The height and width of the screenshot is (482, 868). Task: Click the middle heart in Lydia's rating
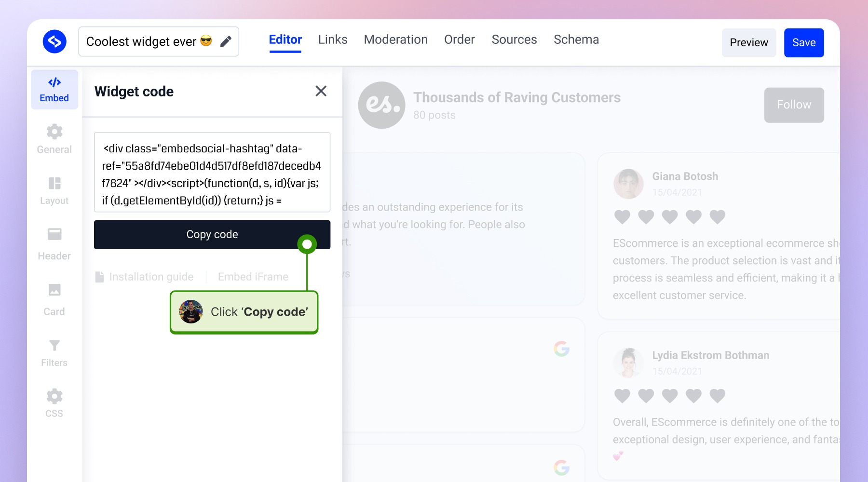pyautogui.click(x=670, y=396)
